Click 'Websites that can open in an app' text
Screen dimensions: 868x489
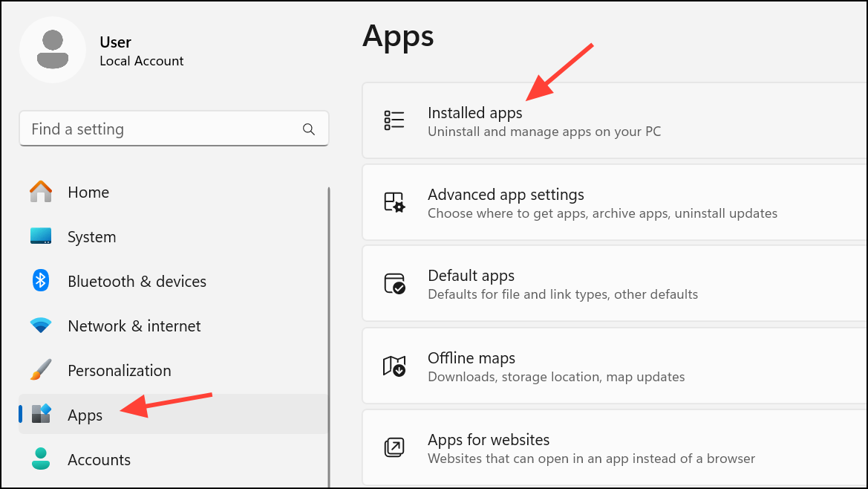point(591,459)
